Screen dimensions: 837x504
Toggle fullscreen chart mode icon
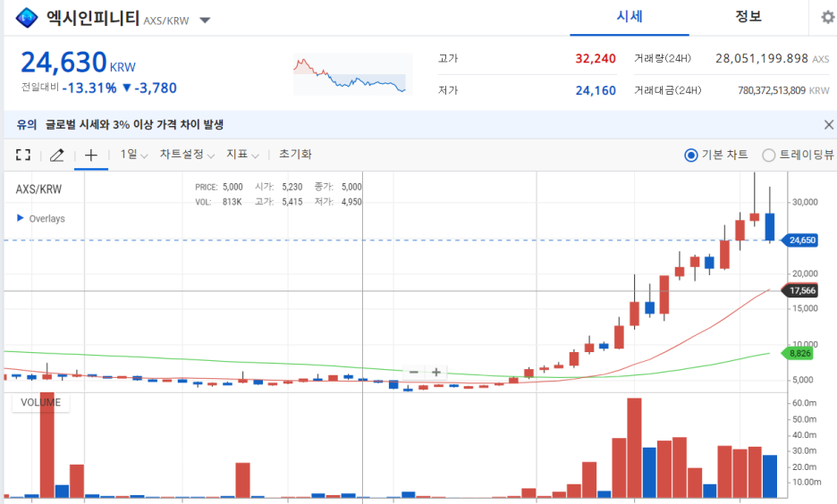23,155
